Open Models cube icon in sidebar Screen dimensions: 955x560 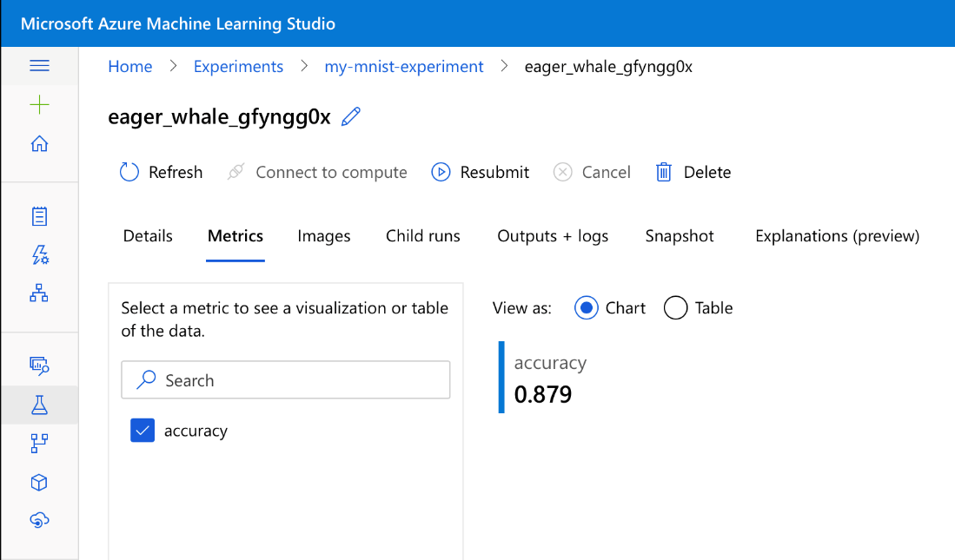pos(39,483)
